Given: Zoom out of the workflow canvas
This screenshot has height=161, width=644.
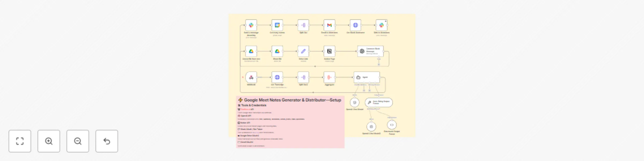Looking at the screenshot, I should point(78,141).
